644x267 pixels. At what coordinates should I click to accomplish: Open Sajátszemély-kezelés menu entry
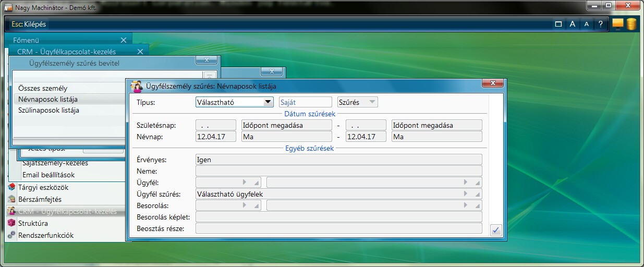[55, 163]
